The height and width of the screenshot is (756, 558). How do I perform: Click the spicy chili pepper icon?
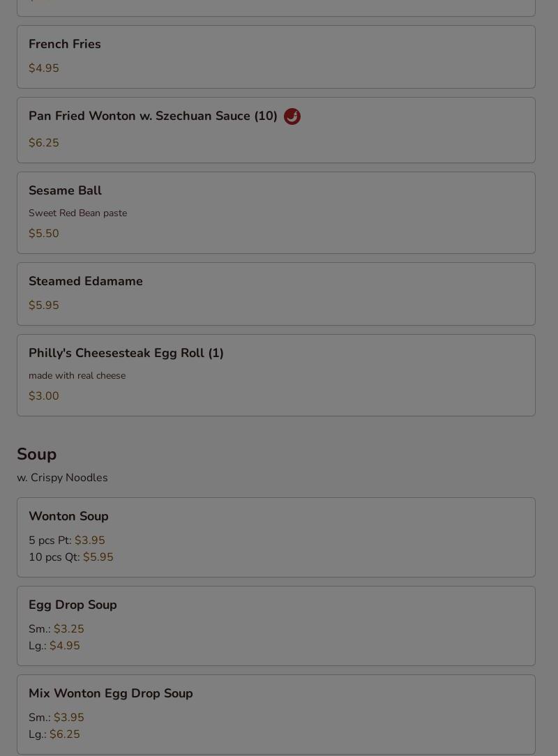292,116
